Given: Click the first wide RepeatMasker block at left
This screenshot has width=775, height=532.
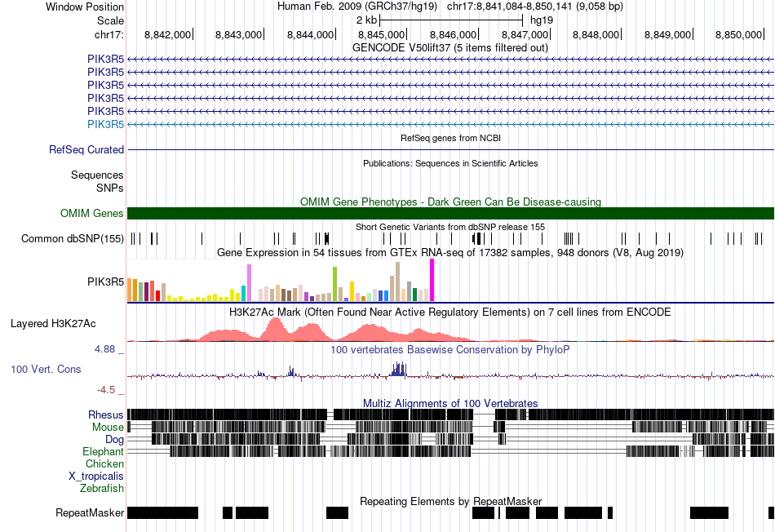Looking at the screenshot, I should coord(162,512).
